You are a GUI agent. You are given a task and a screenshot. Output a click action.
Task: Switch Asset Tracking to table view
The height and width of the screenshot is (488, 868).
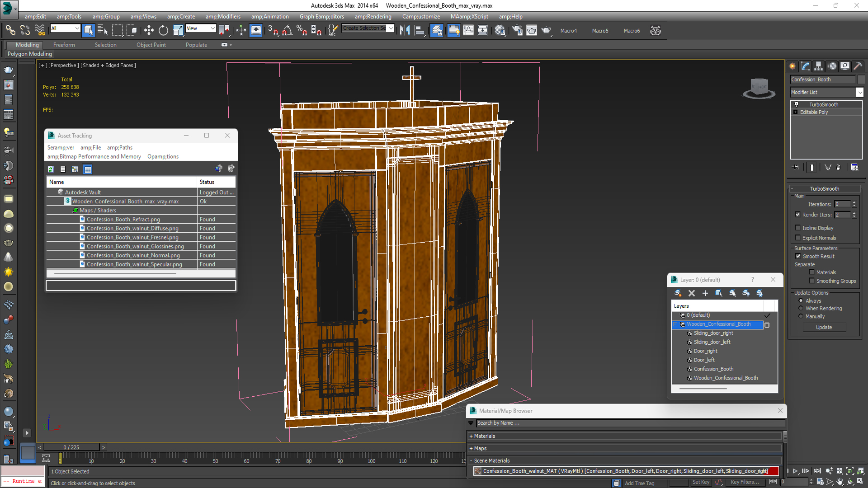(88, 169)
